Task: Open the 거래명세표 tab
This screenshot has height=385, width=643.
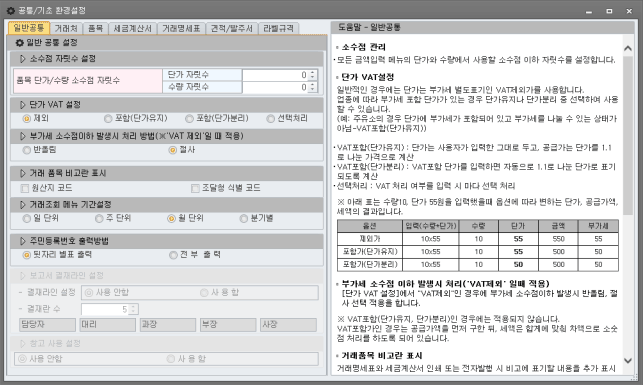Action: (181, 28)
